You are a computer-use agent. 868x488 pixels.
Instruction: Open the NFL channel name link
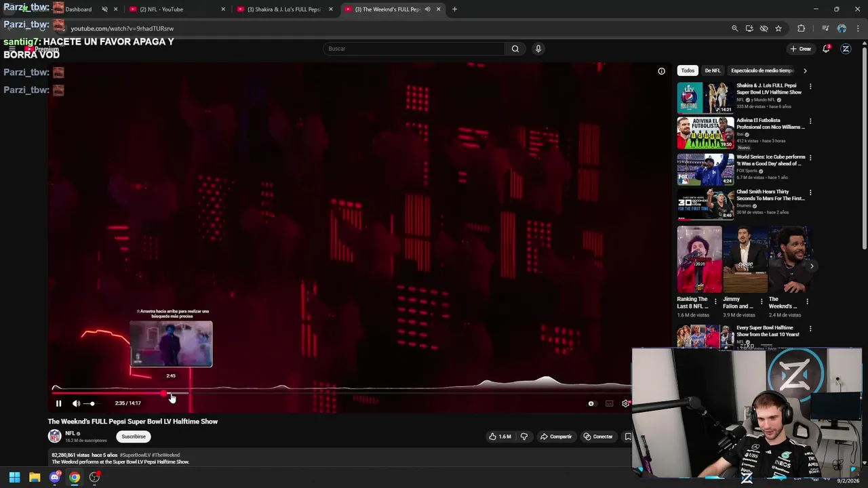coord(70,433)
